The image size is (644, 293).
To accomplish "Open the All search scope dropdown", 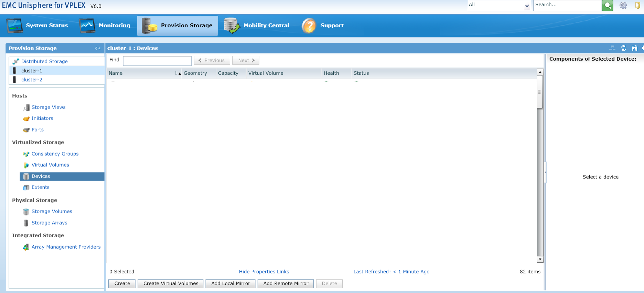I will (527, 6).
